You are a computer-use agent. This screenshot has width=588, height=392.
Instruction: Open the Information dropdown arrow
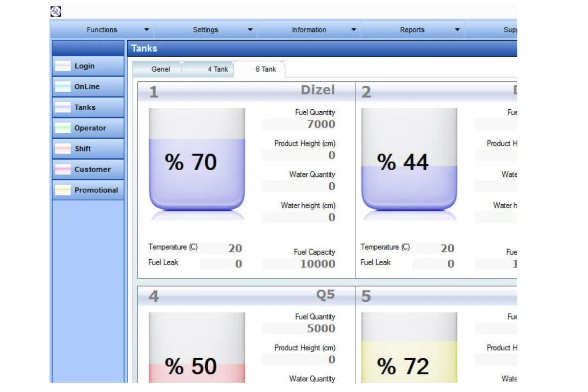click(353, 30)
